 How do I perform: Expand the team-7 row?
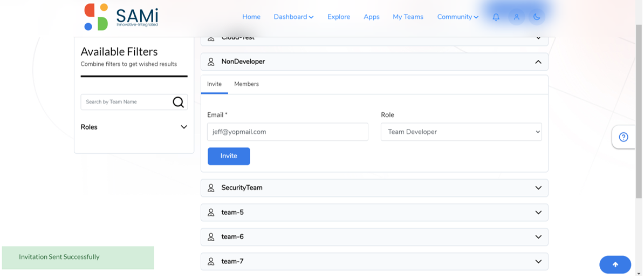tap(538, 261)
